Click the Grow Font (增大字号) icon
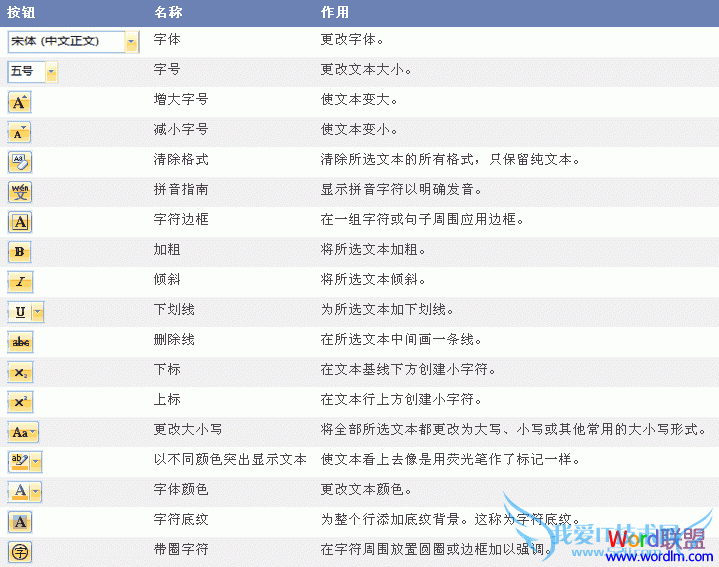Screen dimensions: 719x567 click(x=19, y=102)
